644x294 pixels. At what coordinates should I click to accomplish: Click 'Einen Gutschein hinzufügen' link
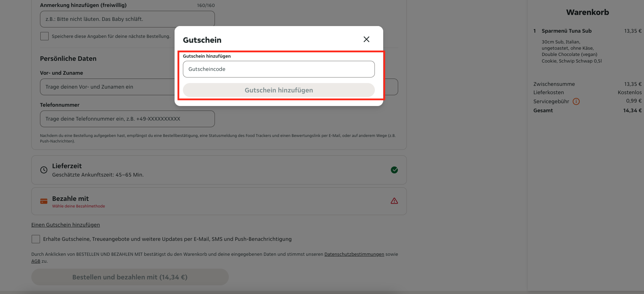(x=65, y=225)
